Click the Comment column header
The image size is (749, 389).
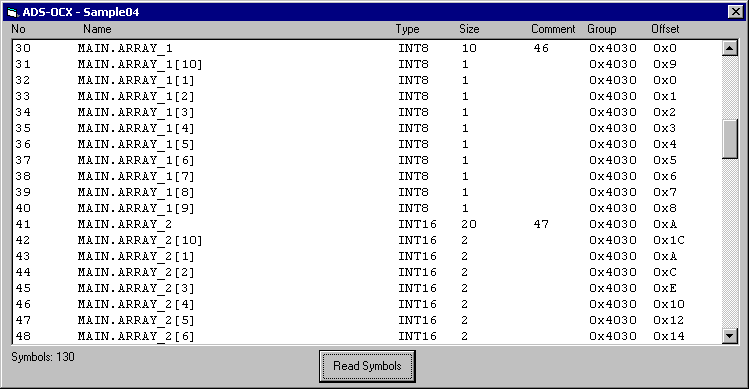[x=553, y=29]
